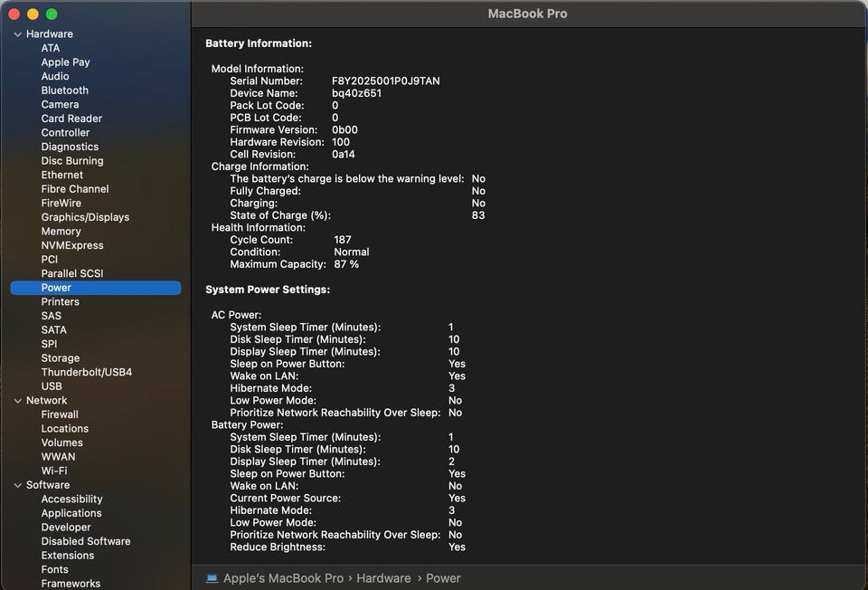Open Parallel SCSI item

72,273
